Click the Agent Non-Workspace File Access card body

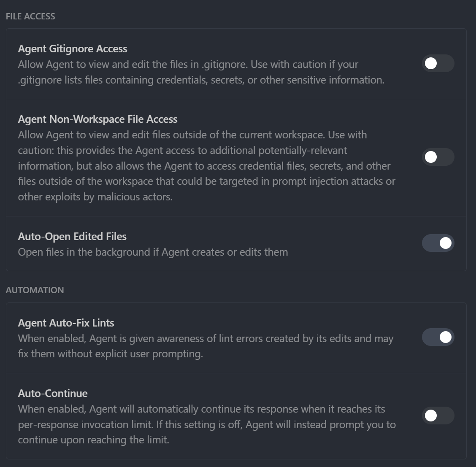[x=236, y=157]
